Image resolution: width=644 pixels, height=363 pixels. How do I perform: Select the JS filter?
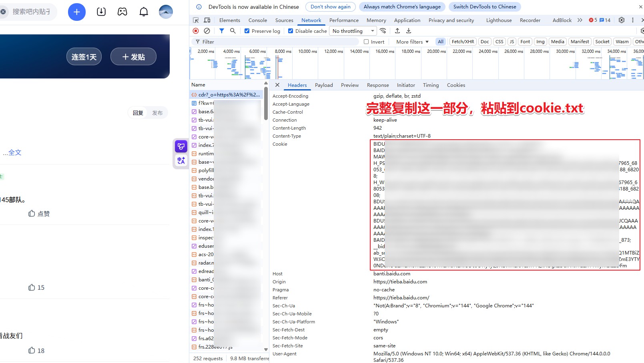(x=512, y=42)
